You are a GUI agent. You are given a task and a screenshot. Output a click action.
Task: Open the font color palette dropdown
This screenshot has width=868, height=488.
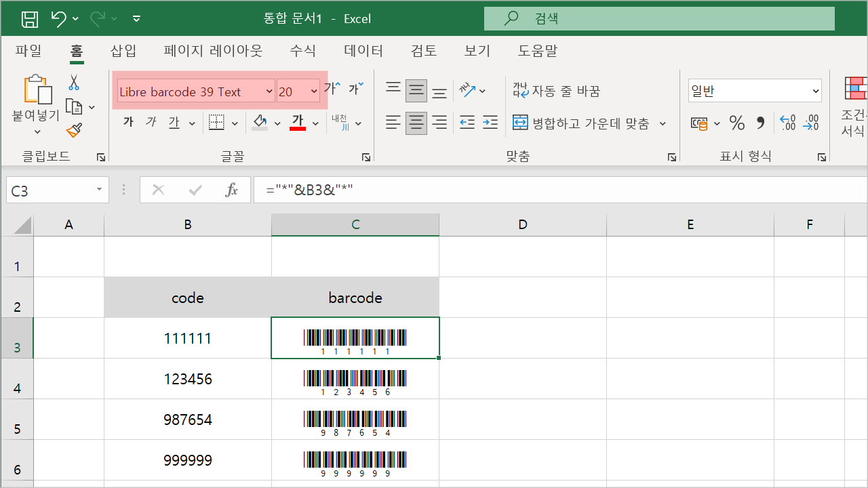[x=315, y=123]
